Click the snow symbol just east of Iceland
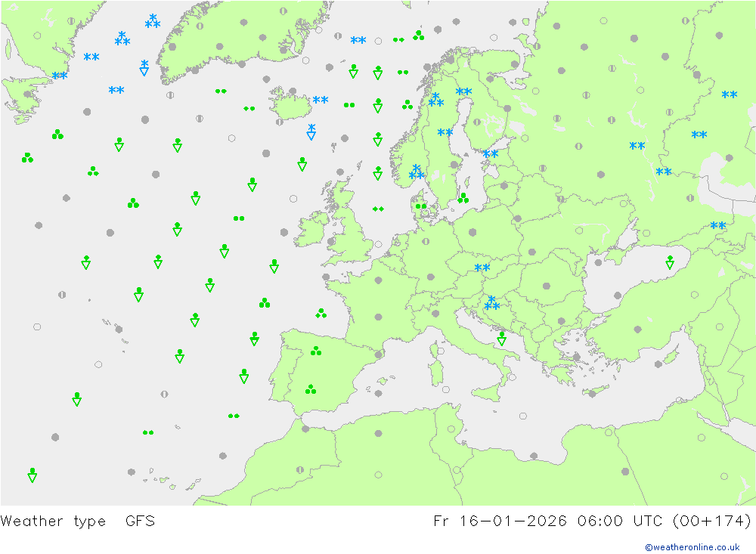 coord(321,100)
